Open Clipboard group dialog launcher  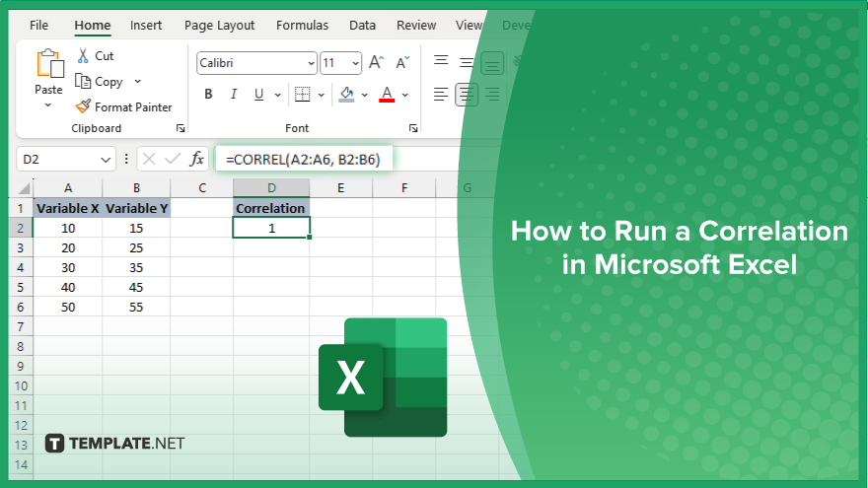click(181, 128)
